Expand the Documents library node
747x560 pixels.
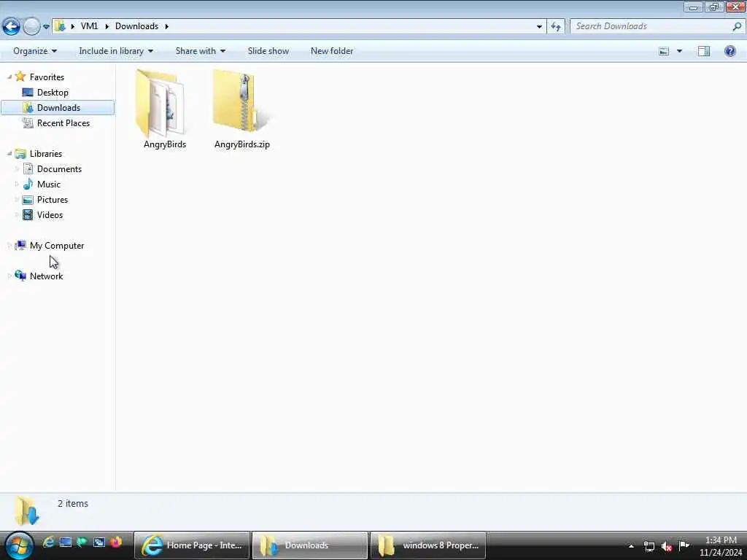coord(17,169)
